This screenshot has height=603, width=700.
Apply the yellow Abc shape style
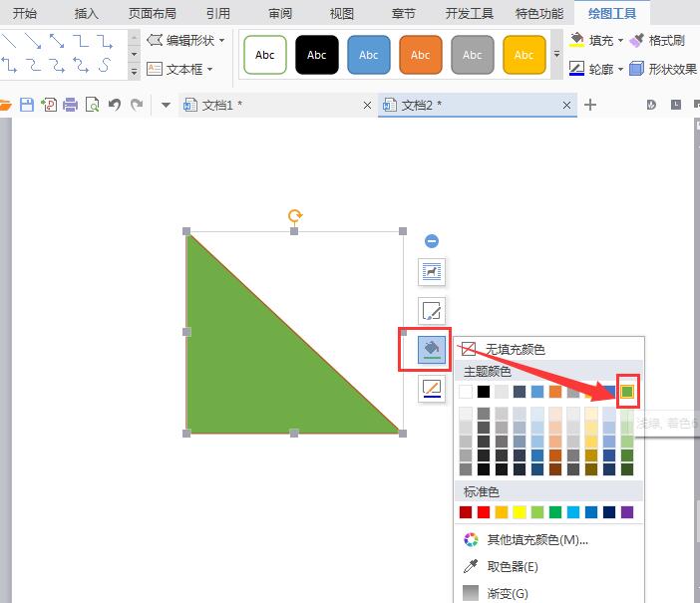(525, 55)
